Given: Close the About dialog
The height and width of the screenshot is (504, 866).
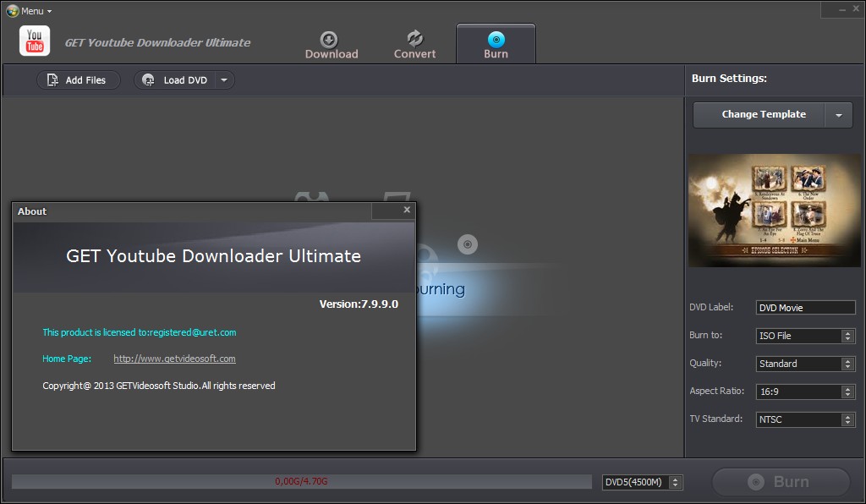Looking at the screenshot, I should click(x=407, y=210).
